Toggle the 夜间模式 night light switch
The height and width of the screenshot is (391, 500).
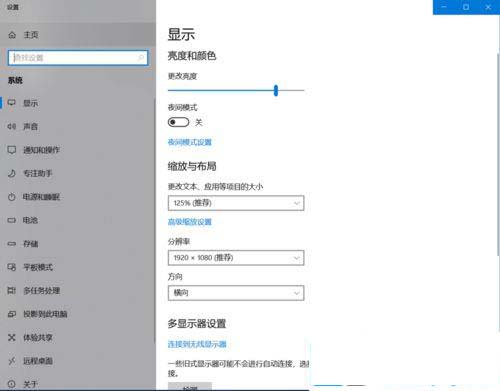pos(178,122)
